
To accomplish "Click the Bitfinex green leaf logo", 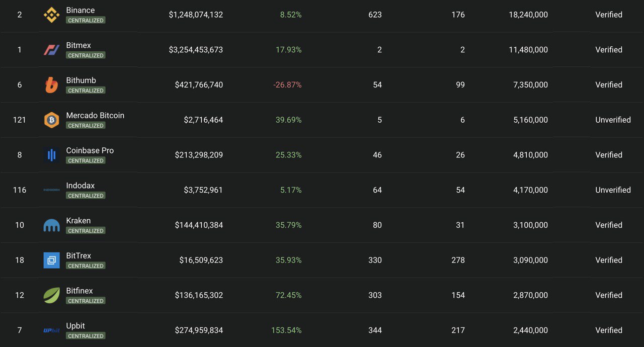I will (x=51, y=295).
